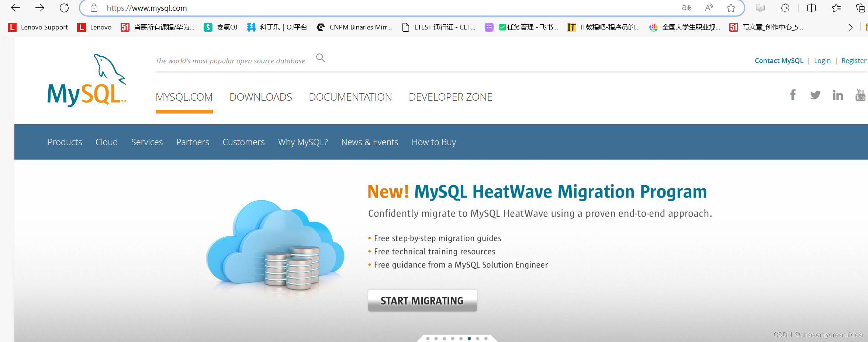This screenshot has height=342, width=868.
Task: Click the Register link
Action: click(854, 61)
